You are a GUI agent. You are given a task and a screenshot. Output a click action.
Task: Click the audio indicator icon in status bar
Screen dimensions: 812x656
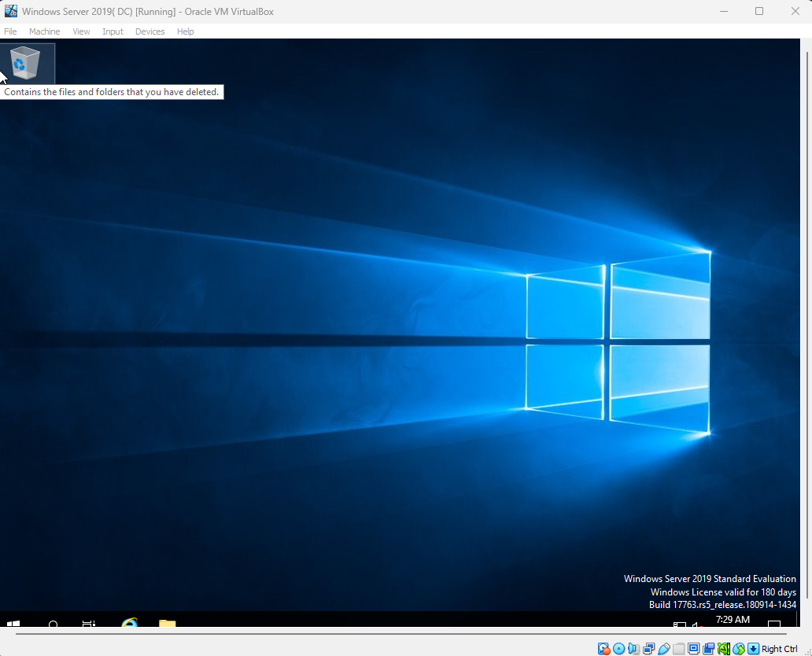point(634,649)
